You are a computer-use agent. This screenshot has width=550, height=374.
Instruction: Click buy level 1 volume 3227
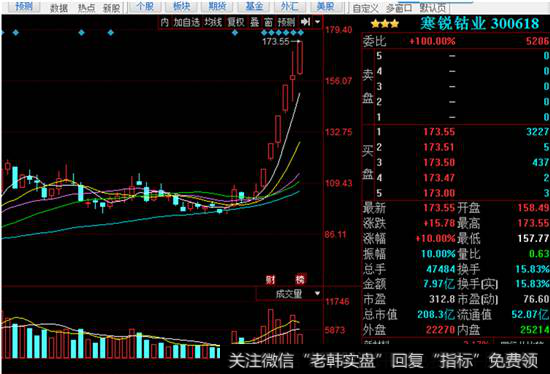click(537, 132)
